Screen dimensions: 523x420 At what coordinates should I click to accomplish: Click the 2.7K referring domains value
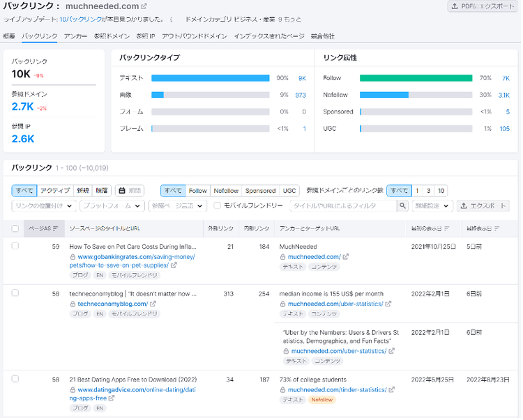tap(22, 107)
